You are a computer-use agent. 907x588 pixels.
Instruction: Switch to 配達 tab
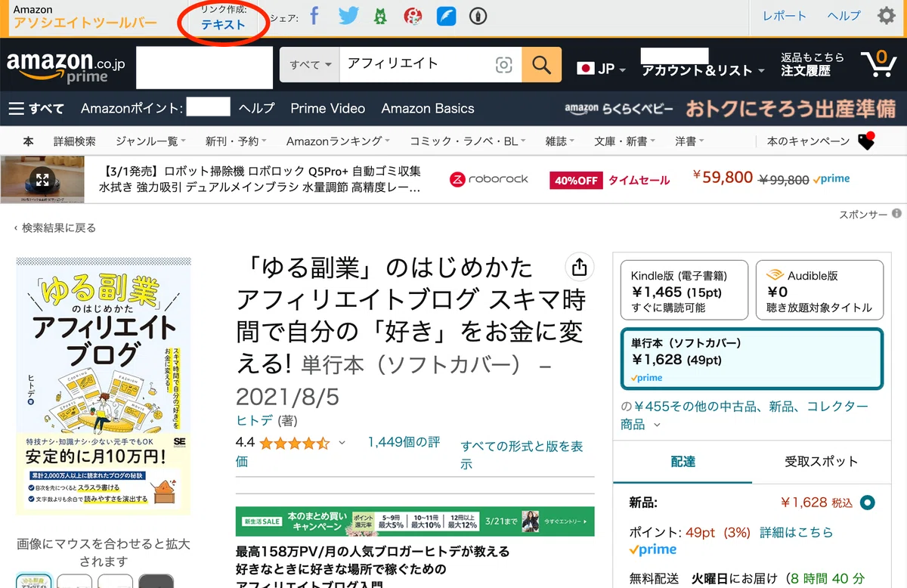tap(683, 461)
